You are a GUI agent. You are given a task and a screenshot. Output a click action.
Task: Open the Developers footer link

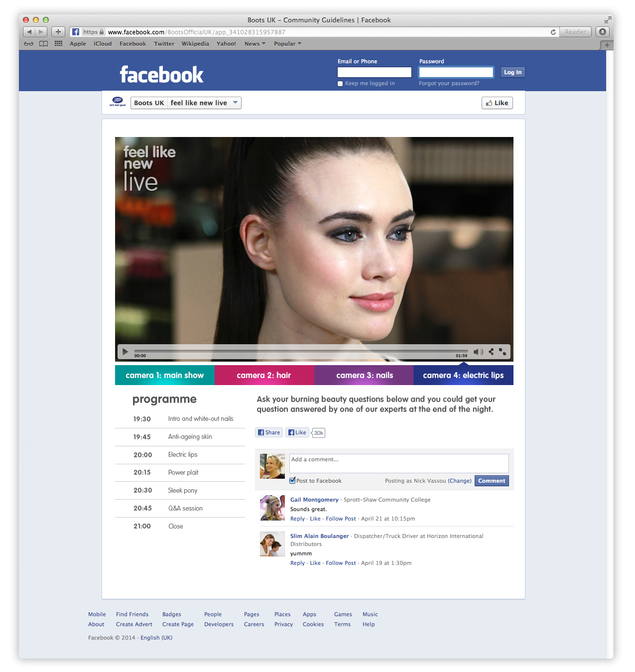(x=219, y=624)
